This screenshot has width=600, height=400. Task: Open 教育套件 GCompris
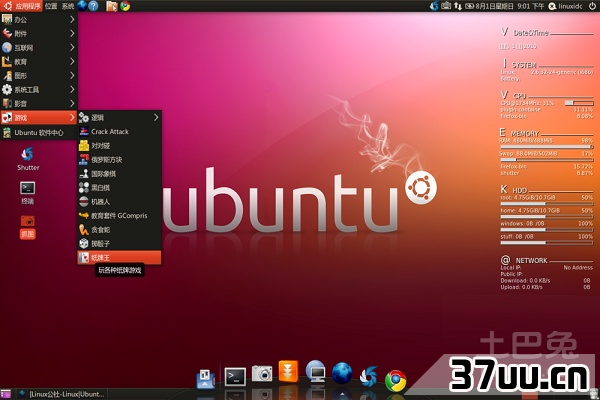[x=119, y=216]
